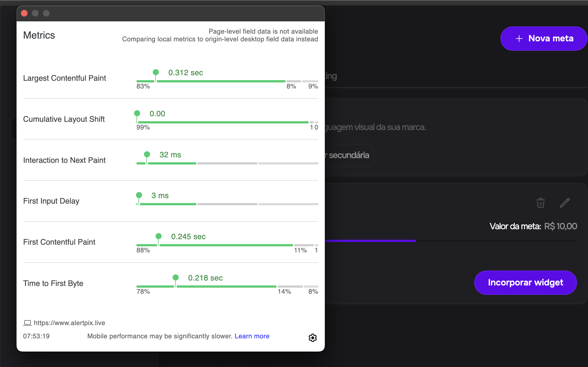
Task: Open the settings gear in Metrics popup
Action: click(x=312, y=338)
